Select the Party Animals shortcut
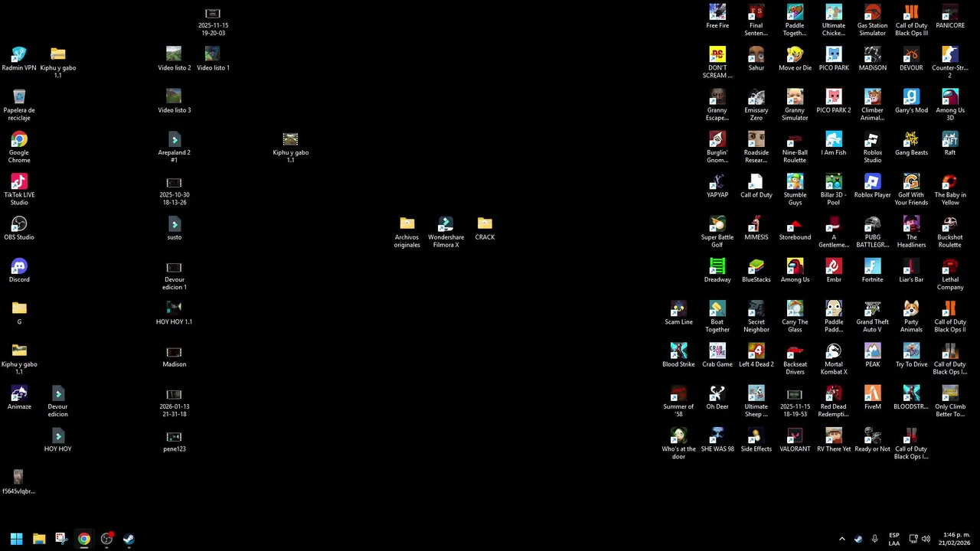The height and width of the screenshot is (551, 980). point(911,316)
